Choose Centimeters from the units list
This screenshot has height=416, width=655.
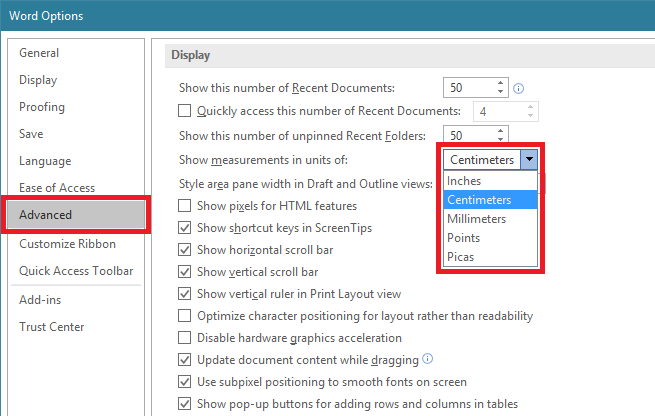pyautogui.click(x=490, y=200)
